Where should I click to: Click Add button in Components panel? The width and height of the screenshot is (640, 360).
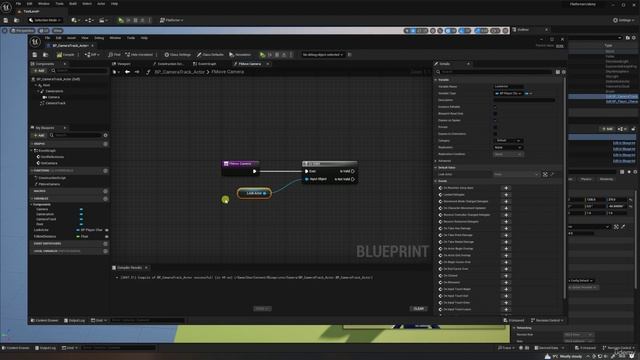click(40, 71)
